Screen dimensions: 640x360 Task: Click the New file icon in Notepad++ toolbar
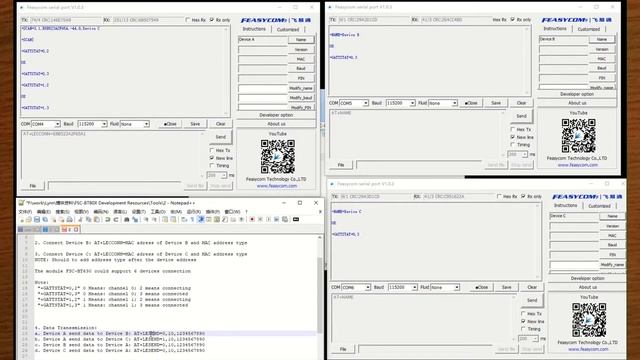(x=22, y=220)
